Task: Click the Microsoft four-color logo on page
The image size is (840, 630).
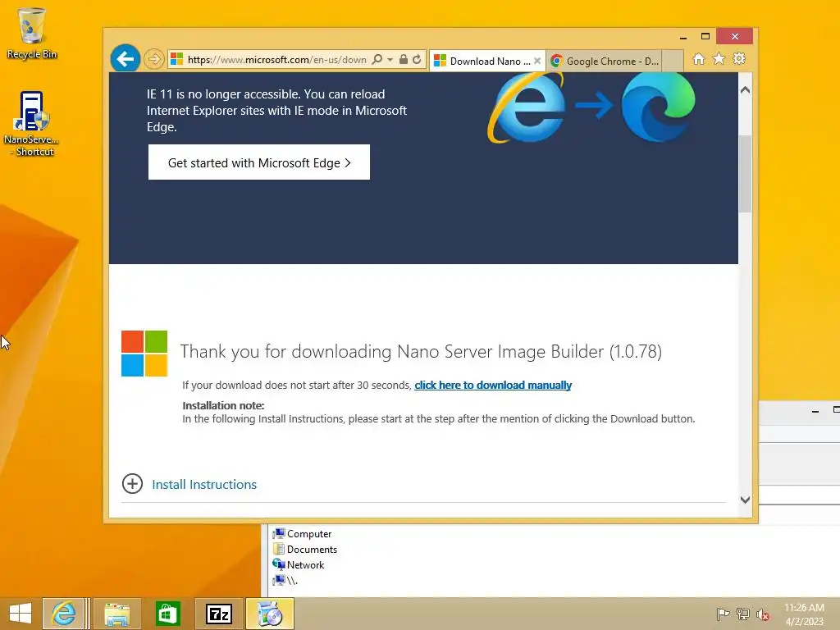Action: [x=144, y=354]
